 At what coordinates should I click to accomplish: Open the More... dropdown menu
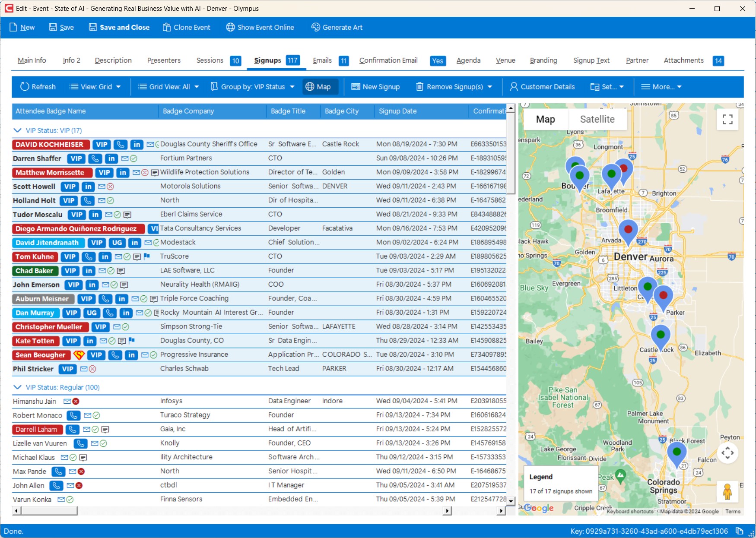661,87
